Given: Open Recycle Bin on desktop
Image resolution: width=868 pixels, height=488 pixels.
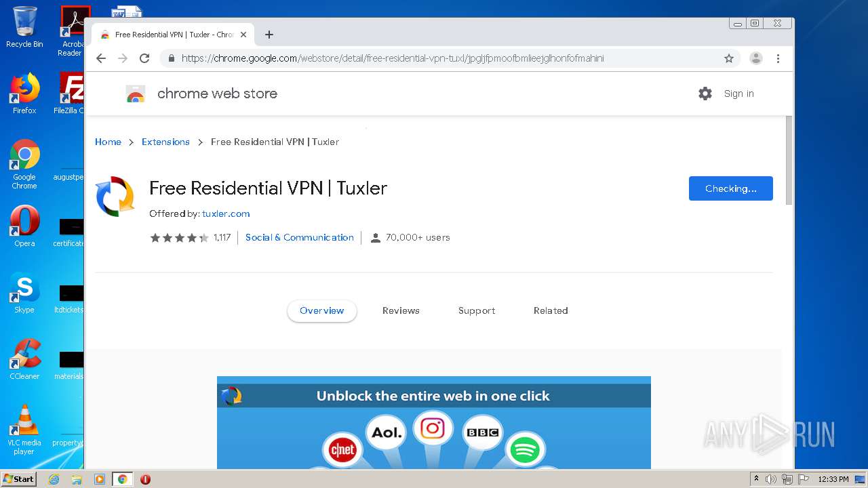Looking at the screenshot, I should (24, 27).
